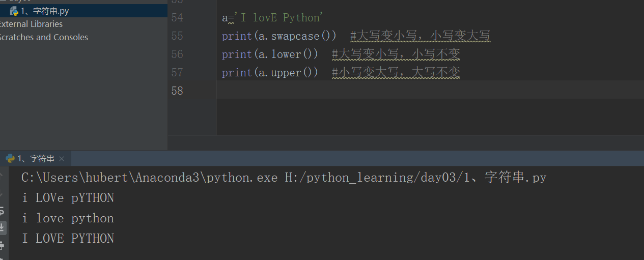
Task: Click the python.exe command path line in console
Action: [x=284, y=178]
